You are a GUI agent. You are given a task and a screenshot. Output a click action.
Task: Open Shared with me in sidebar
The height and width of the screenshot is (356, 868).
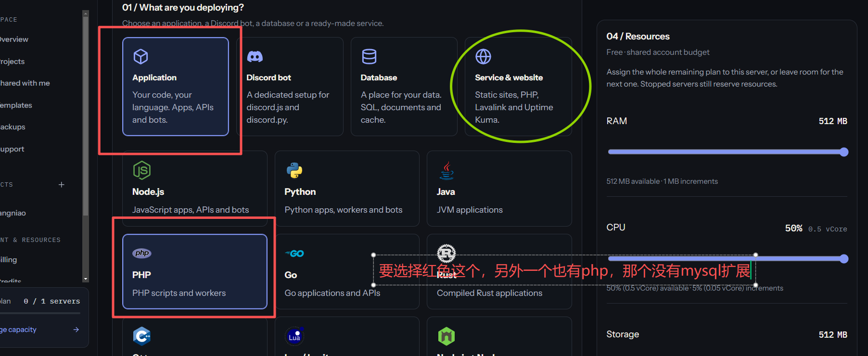[x=25, y=83]
